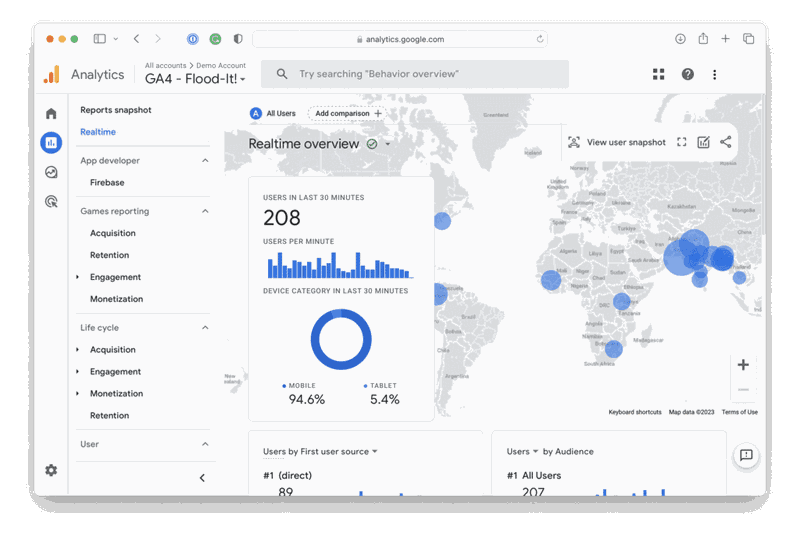
Task: Click All accounts breadcrumb link
Action: click(x=165, y=65)
